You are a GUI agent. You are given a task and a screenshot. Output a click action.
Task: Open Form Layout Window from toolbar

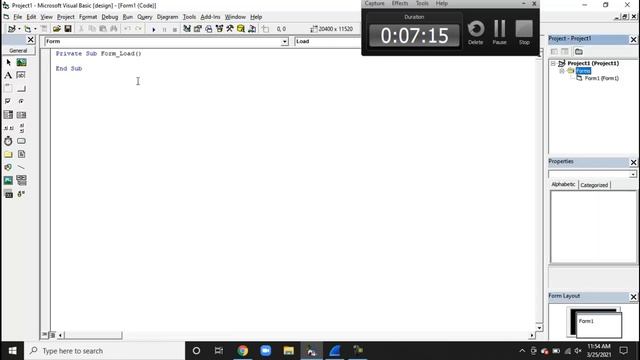click(x=209, y=29)
